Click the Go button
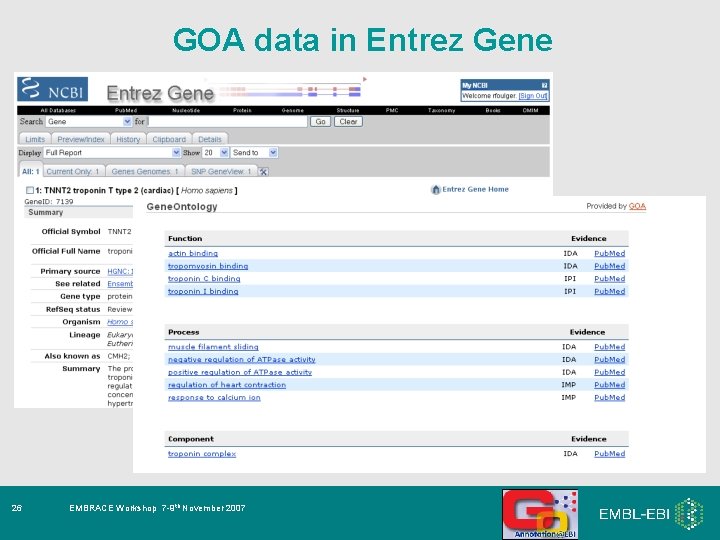This screenshot has width=720, height=540. pyautogui.click(x=321, y=122)
